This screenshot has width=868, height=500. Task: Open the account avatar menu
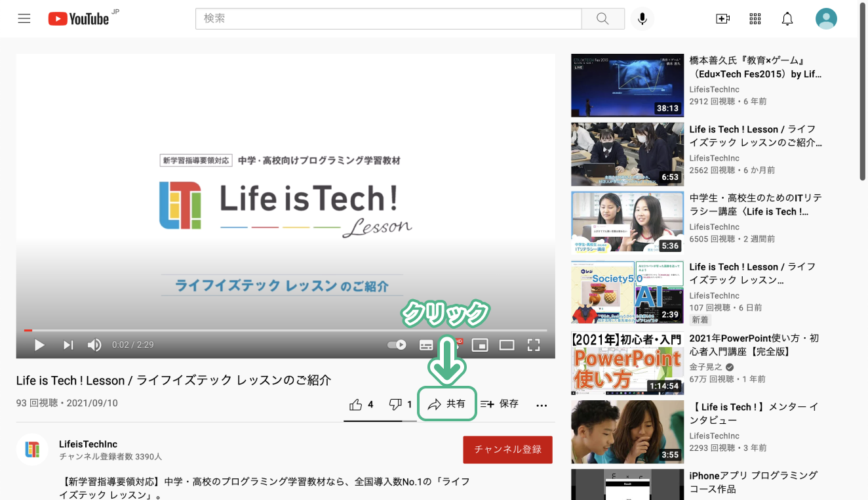(x=826, y=18)
